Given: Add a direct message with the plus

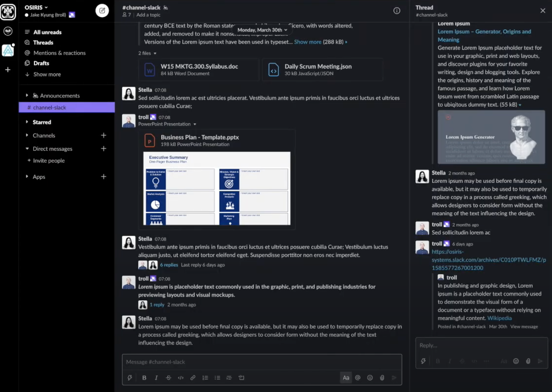Looking at the screenshot, I should [x=103, y=149].
